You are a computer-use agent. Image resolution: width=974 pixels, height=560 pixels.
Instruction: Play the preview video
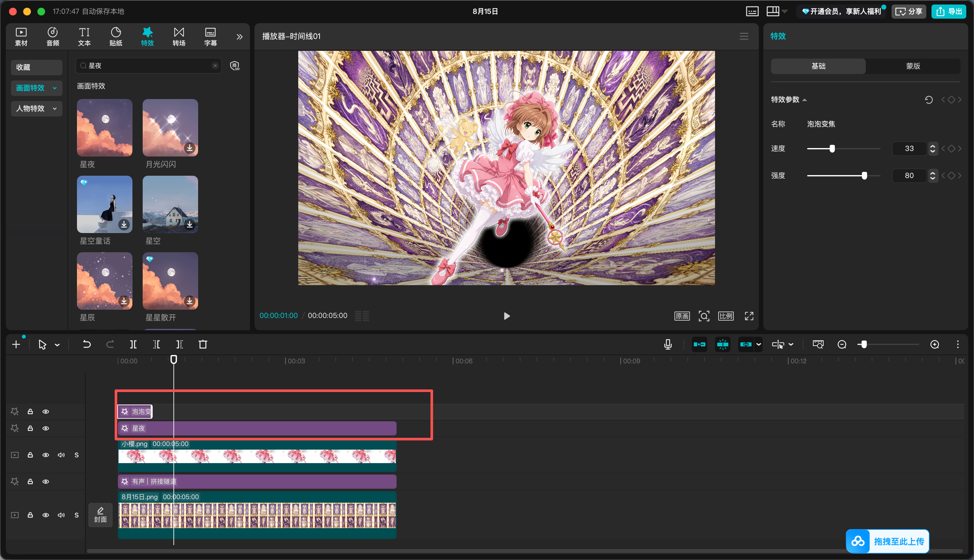[x=507, y=316]
